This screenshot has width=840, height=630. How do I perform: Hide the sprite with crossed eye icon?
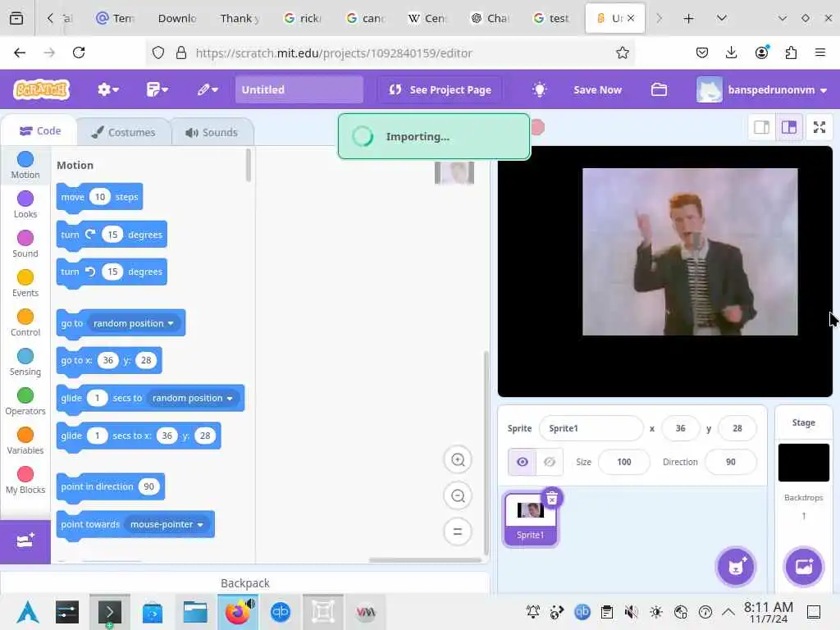[550, 462]
